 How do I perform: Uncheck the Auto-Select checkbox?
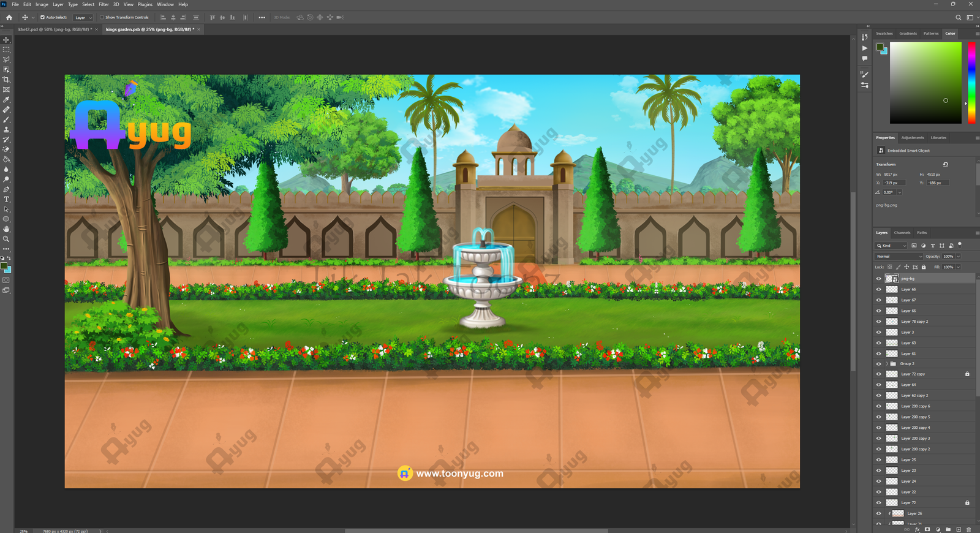pos(42,17)
